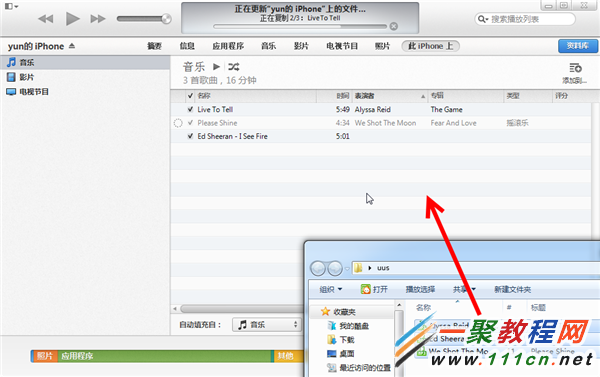Select the Please Shine song row
600x377 pixels.
[381, 123]
